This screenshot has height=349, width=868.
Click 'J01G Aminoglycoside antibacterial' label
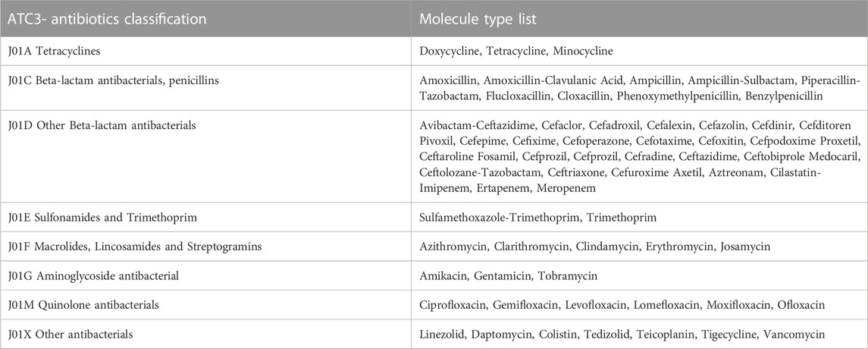tap(89, 275)
